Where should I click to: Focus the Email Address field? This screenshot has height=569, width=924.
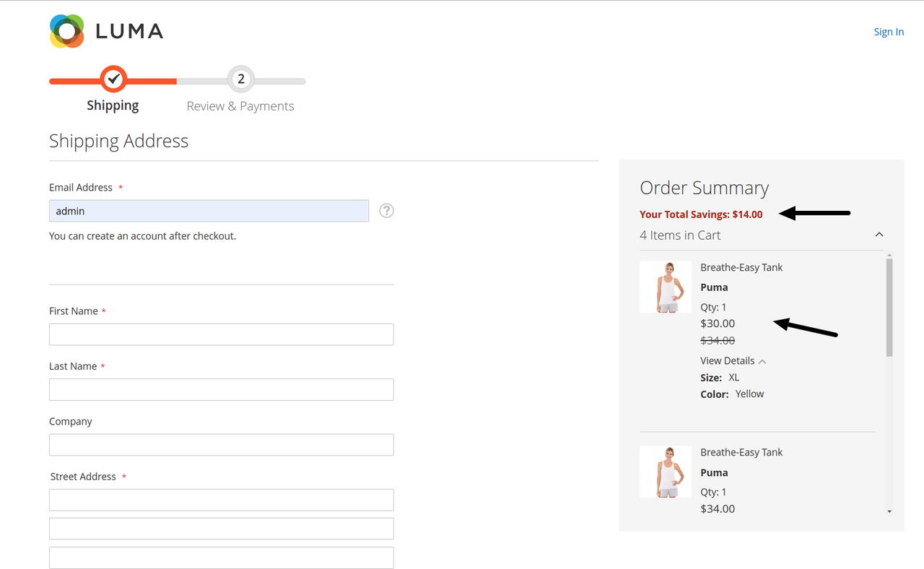coord(209,211)
